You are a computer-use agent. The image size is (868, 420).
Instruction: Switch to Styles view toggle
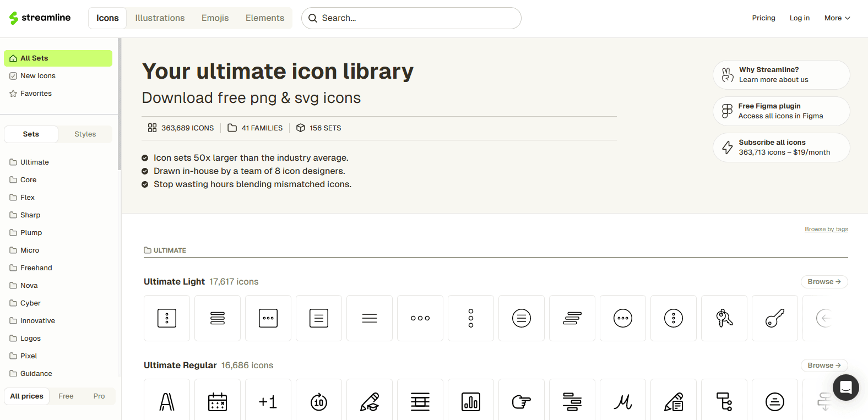(x=85, y=134)
